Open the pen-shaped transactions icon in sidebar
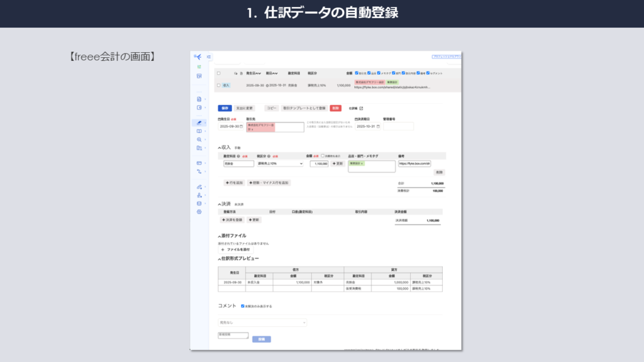 coord(199,123)
